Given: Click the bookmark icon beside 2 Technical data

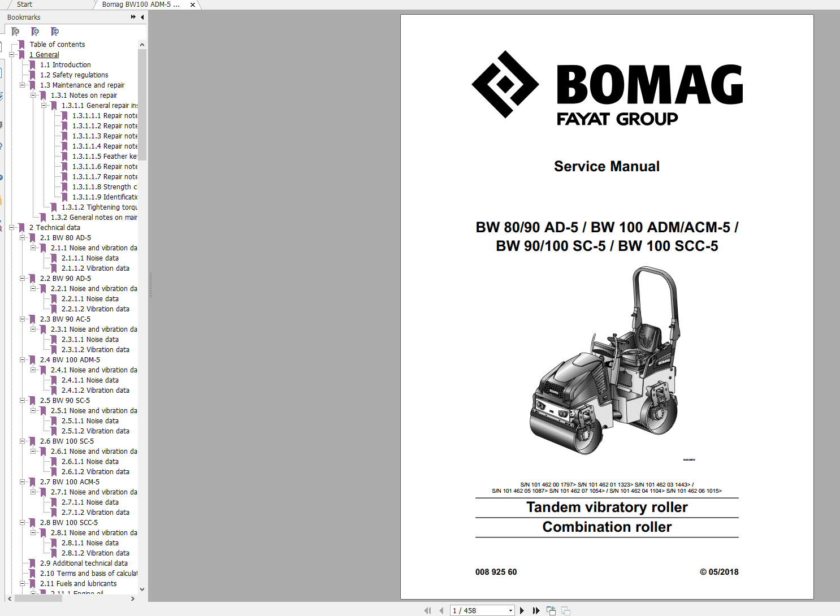Looking at the screenshot, I should point(21,228).
